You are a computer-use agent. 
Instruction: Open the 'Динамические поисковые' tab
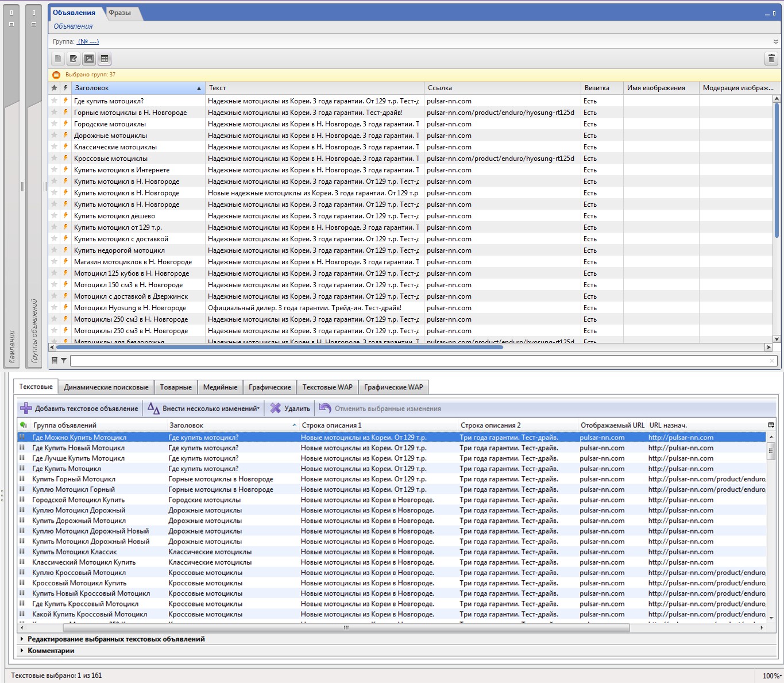click(x=106, y=387)
